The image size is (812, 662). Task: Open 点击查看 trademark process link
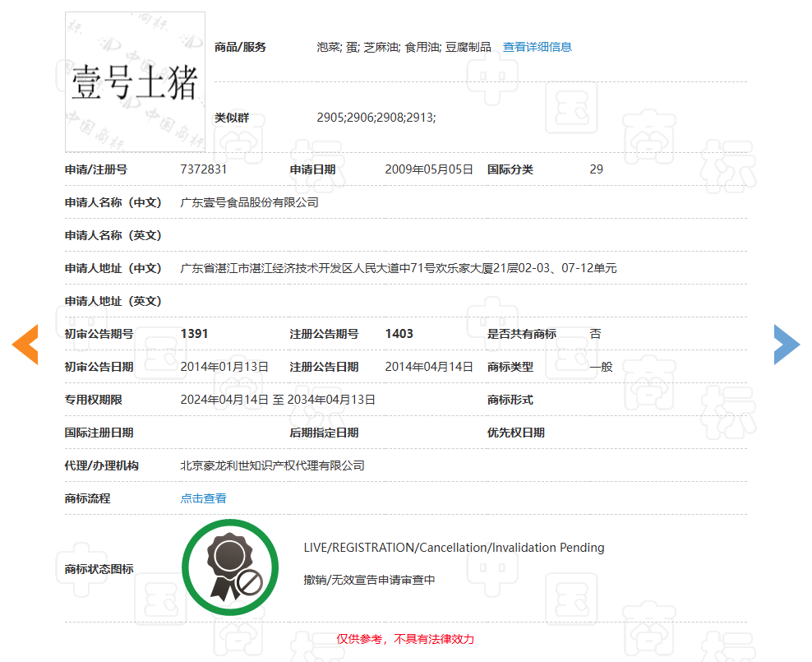pyautogui.click(x=203, y=498)
